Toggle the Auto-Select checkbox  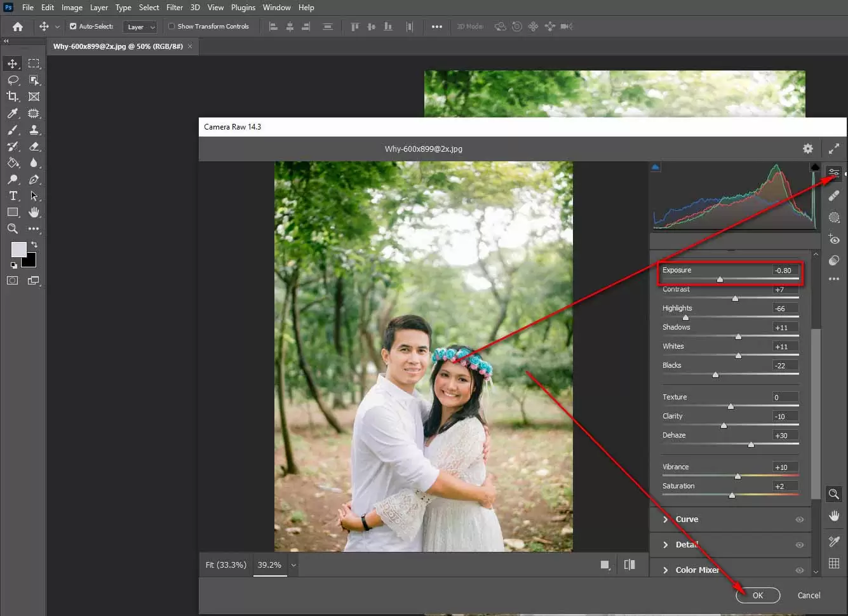pyautogui.click(x=73, y=27)
